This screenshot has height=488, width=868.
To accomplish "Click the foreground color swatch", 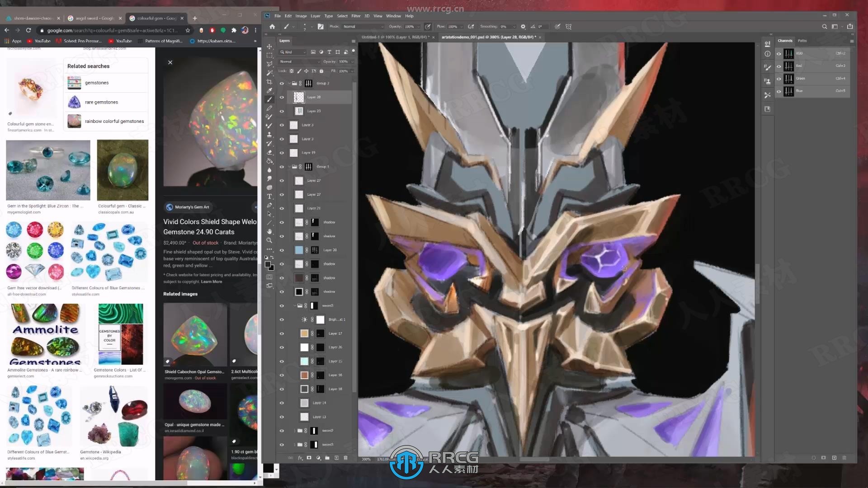I will [268, 265].
